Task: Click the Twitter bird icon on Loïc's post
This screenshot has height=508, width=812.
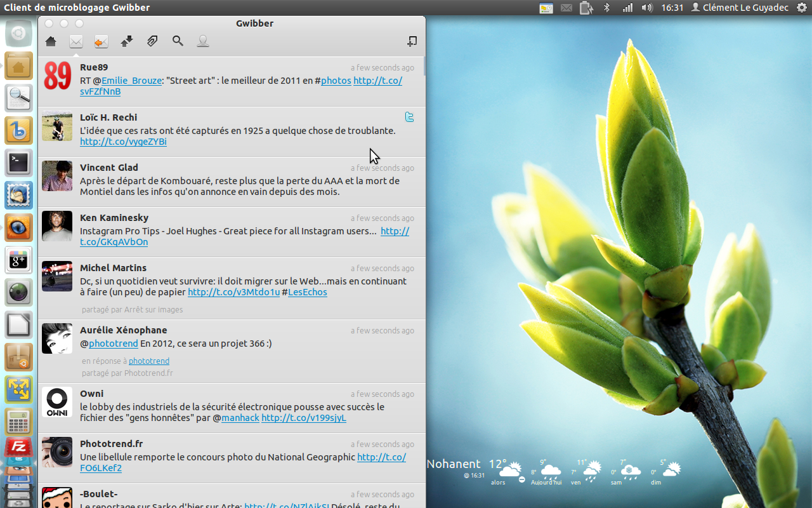Action: (410, 117)
